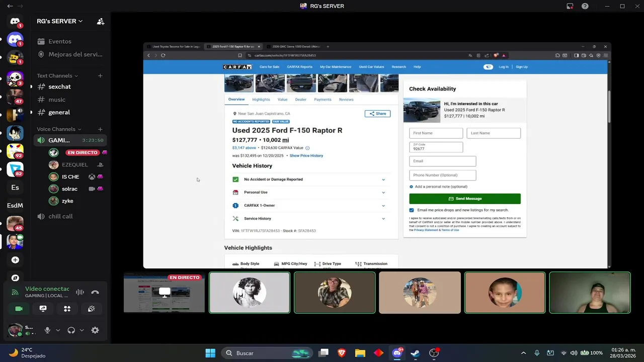Open Cars for Sale nav menu
This screenshot has width=644, height=362.
(x=269, y=67)
